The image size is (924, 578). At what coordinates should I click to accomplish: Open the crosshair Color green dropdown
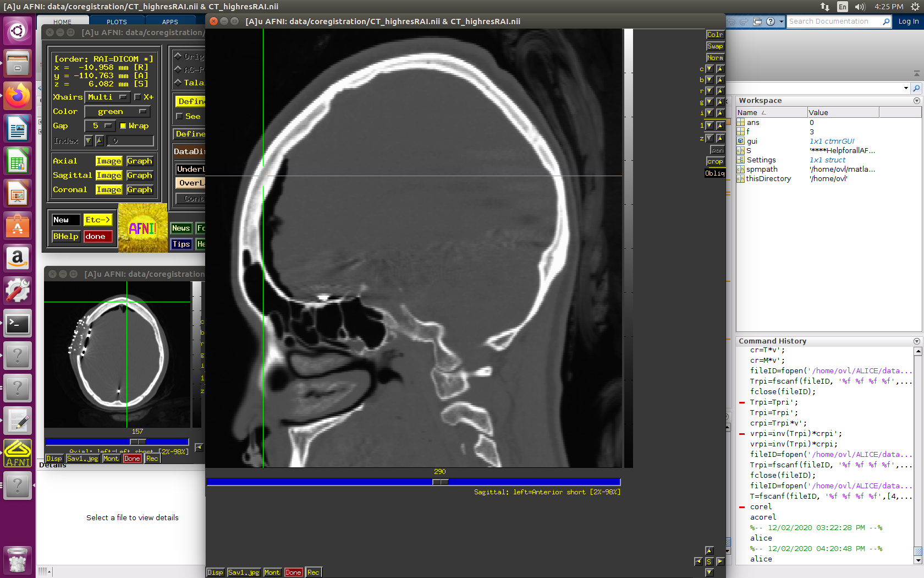point(117,111)
